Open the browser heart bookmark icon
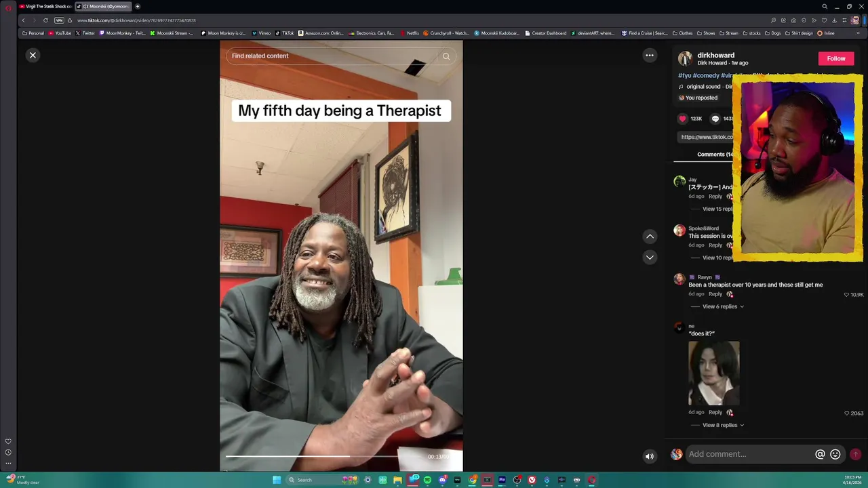This screenshot has height=488, width=868. tap(824, 20)
